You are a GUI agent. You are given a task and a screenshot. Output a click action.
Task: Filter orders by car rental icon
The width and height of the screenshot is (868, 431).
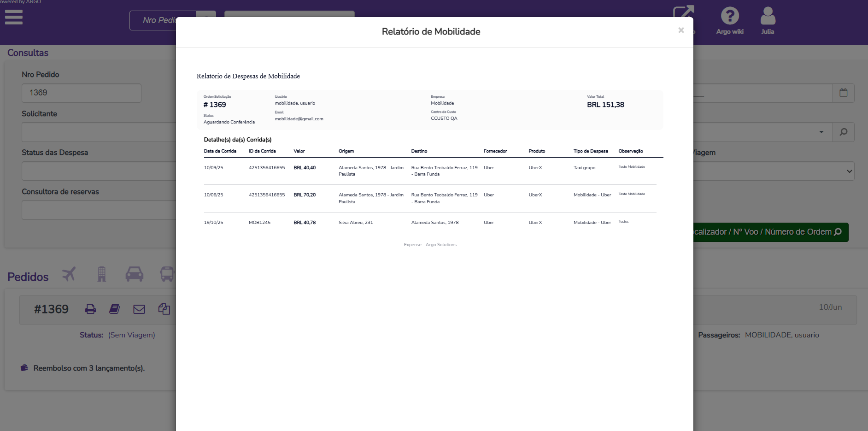pos(135,274)
